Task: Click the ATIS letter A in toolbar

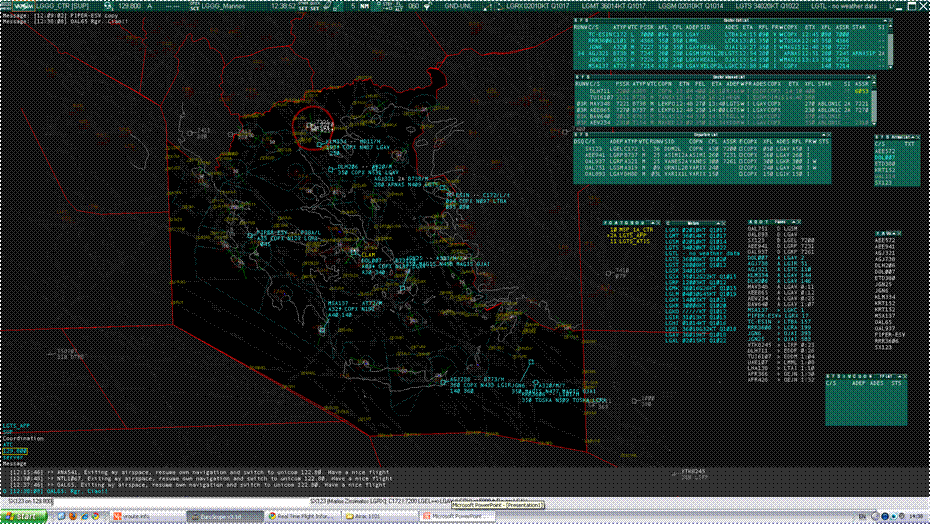Action: pyautogui.click(x=149, y=6)
